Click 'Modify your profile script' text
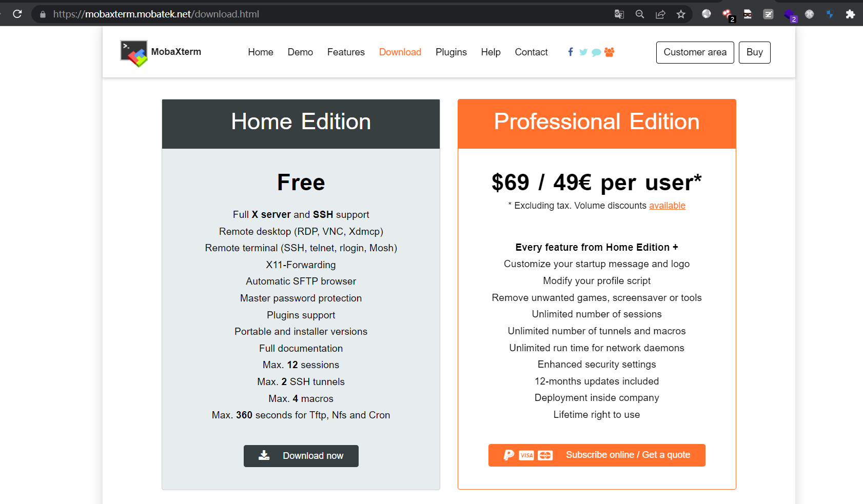This screenshot has height=504, width=863. 597,281
